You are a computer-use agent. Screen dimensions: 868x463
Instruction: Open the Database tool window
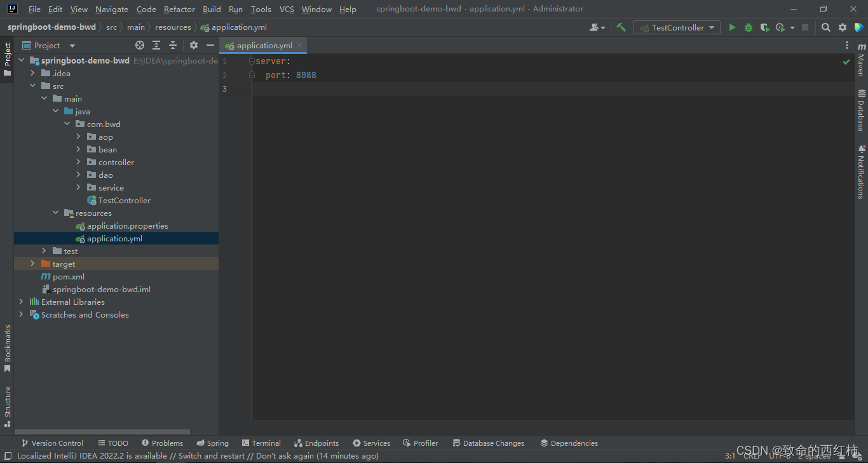[x=862, y=110]
